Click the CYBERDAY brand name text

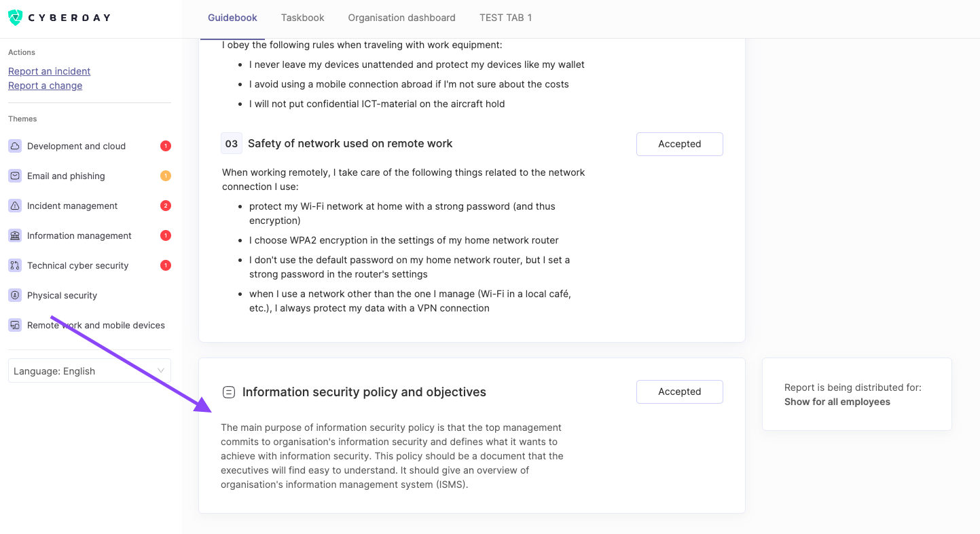pyautogui.click(x=69, y=18)
